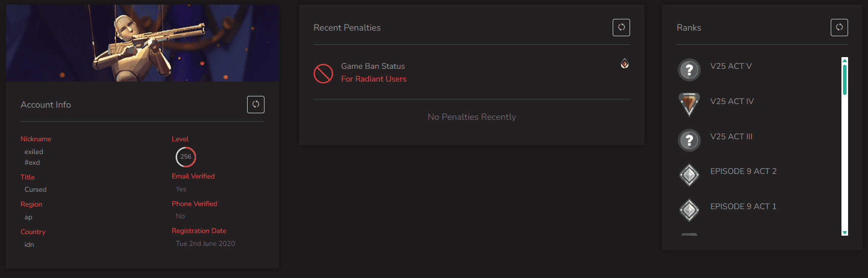Viewport: 868px width, 278px height.
Task: Click the small Radiant badge icon
Action: pos(624,64)
